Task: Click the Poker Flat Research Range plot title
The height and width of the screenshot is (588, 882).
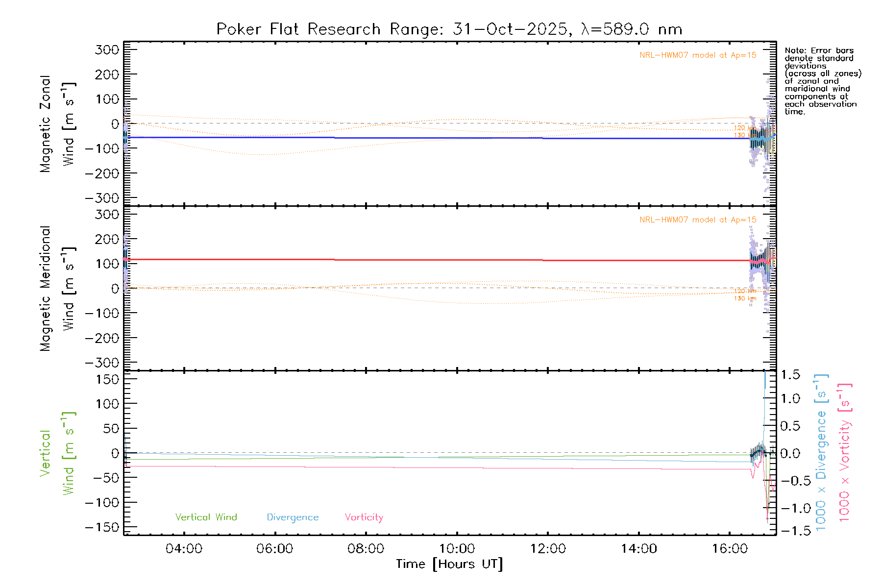Action: pyautogui.click(x=449, y=29)
